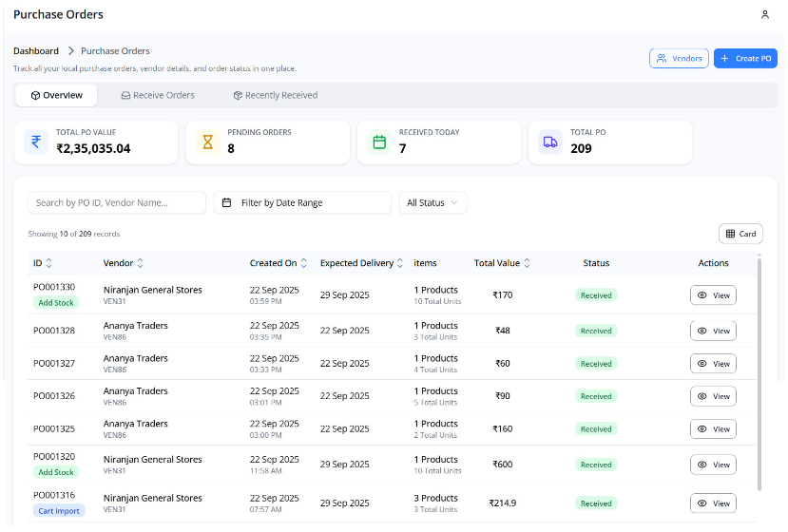Click the user profile icon
The image size is (788, 532).
point(765,15)
